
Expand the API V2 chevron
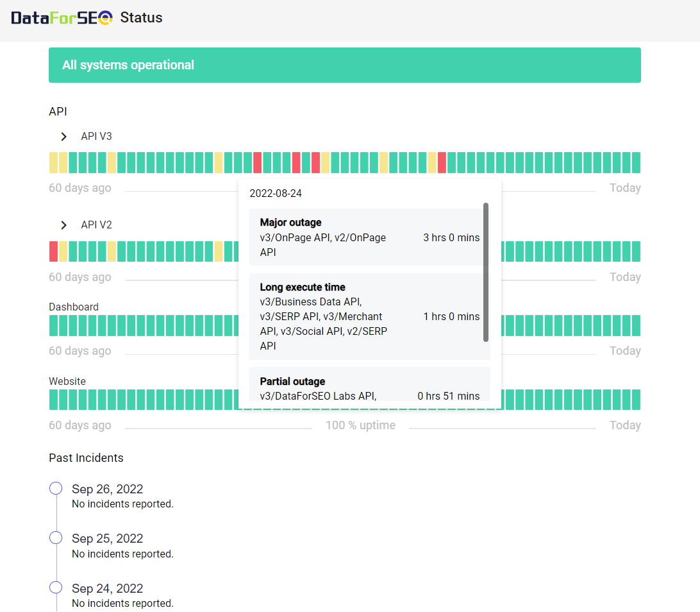coord(64,225)
